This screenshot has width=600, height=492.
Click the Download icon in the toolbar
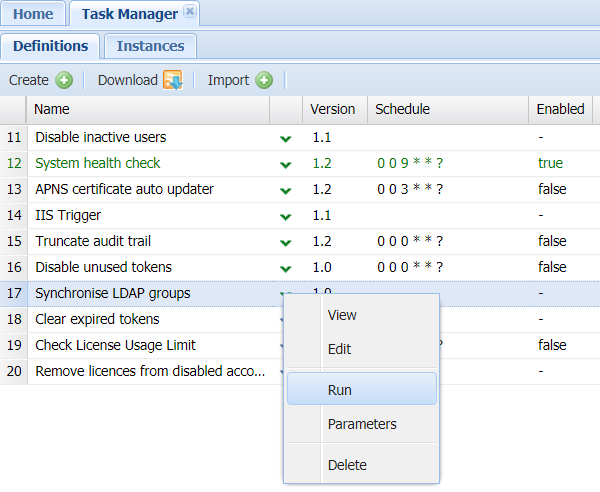click(172, 80)
